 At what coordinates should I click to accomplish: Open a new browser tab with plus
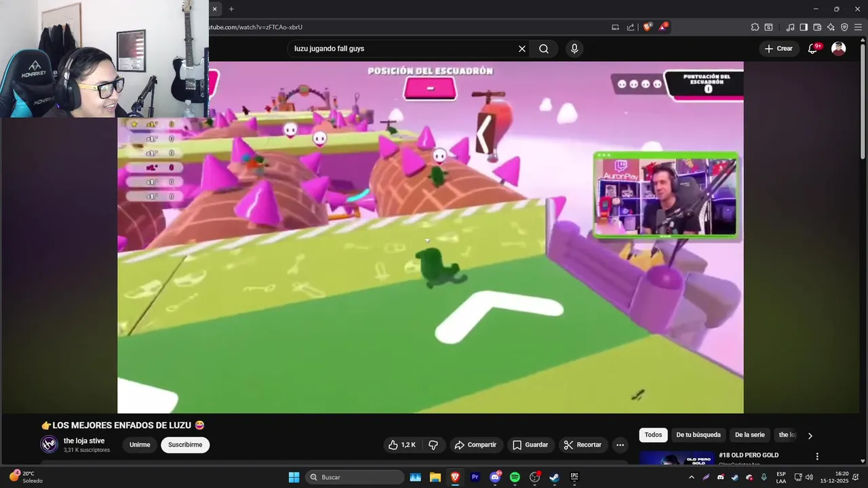(231, 9)
